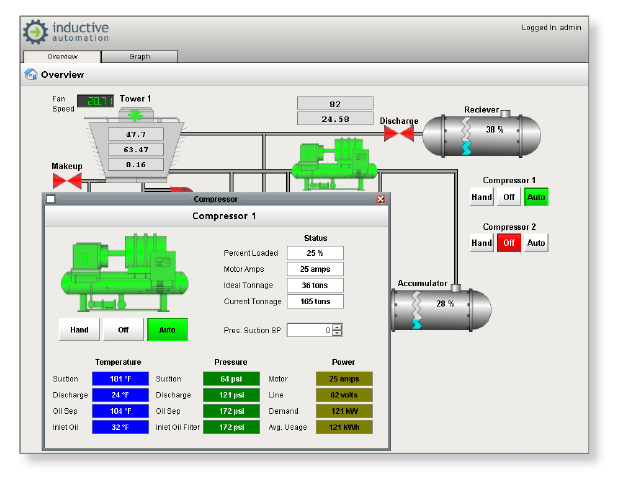Image resolution: width=626 pixels, height=477 pixels.
Task: Click Avg. Usage 121 kWh value
Action: (x=344, y=427)
